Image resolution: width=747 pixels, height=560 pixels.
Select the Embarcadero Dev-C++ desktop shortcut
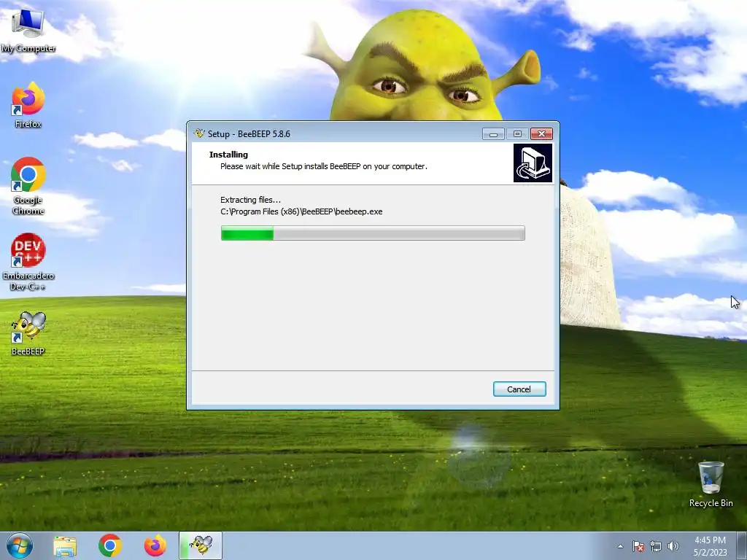pos(28,262)
